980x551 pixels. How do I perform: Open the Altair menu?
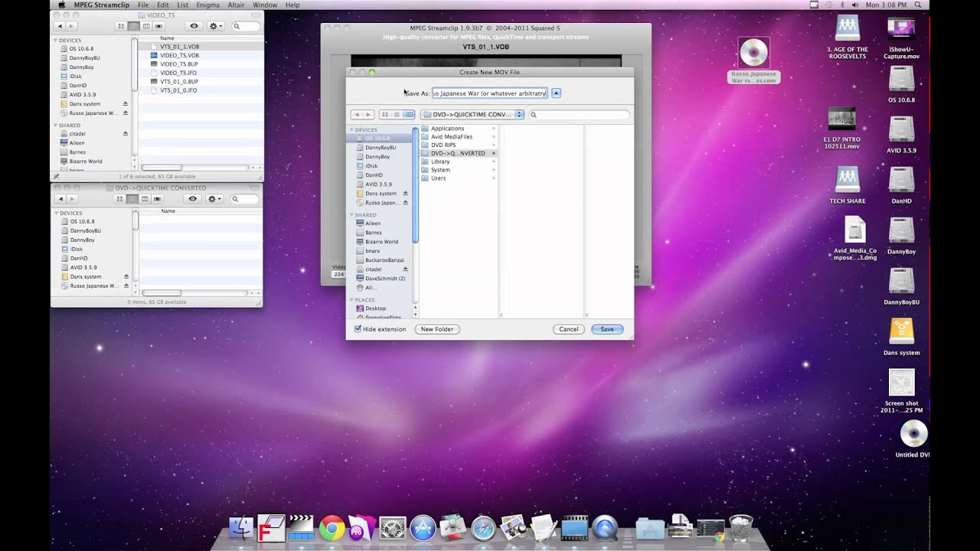236,5
